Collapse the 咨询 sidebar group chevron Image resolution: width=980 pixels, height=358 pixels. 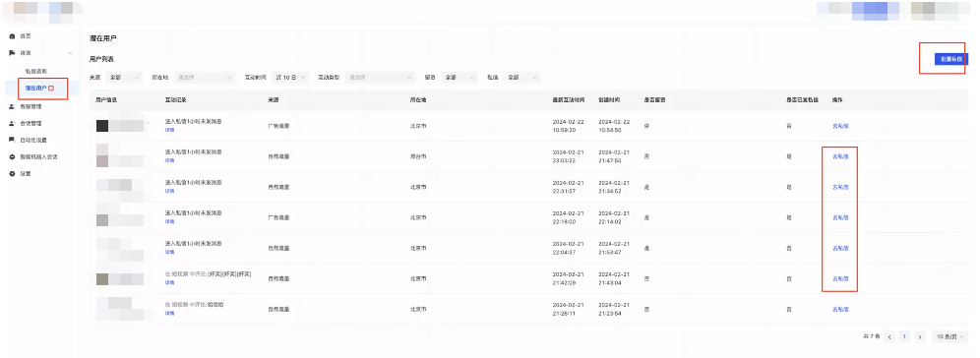[x=70, y=54]
